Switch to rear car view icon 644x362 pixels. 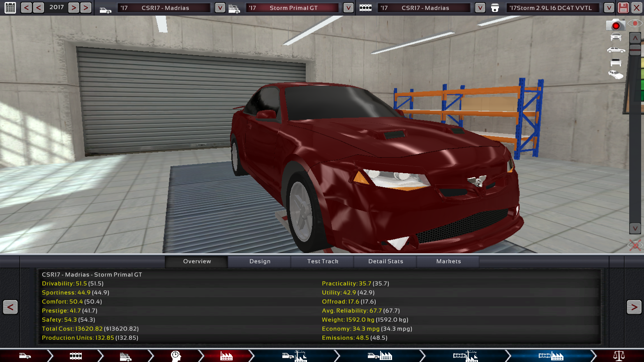[x=616, y=63]
